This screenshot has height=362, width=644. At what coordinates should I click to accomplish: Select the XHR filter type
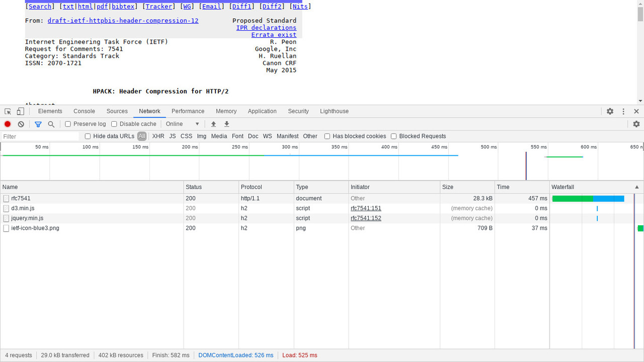point(158,136)
